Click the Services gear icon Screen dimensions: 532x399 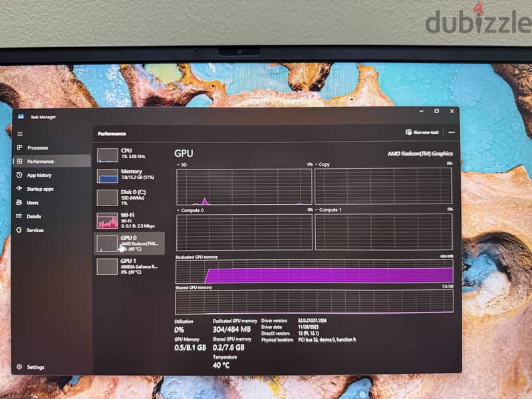click(x=19, y=230)
